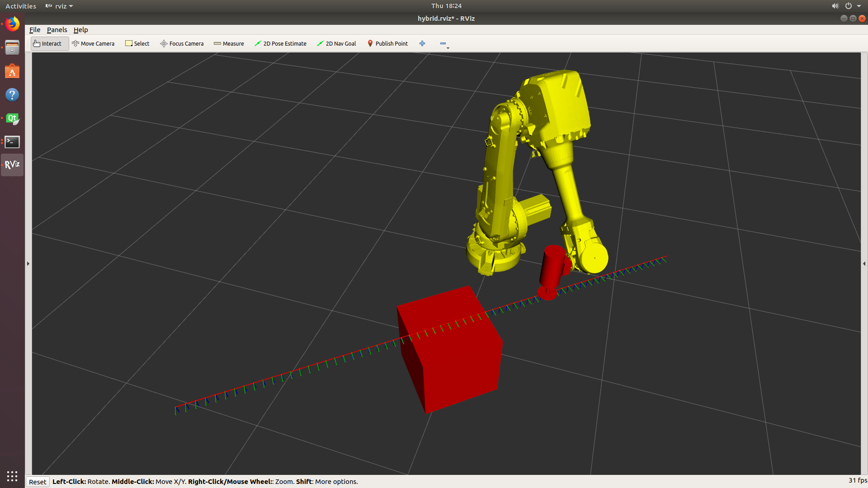Open the Help menu

coord(80,30)
